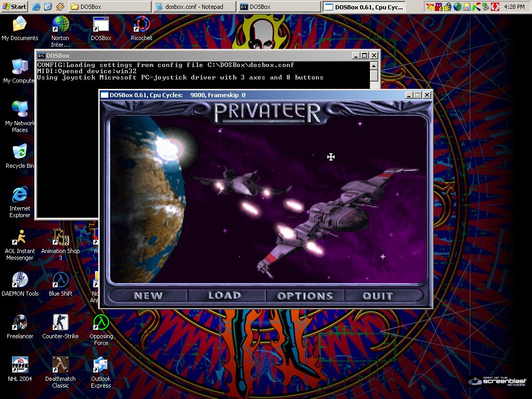Click LOAD in the Privateer menu
The image size is (532, 399).
pos(224,296)
